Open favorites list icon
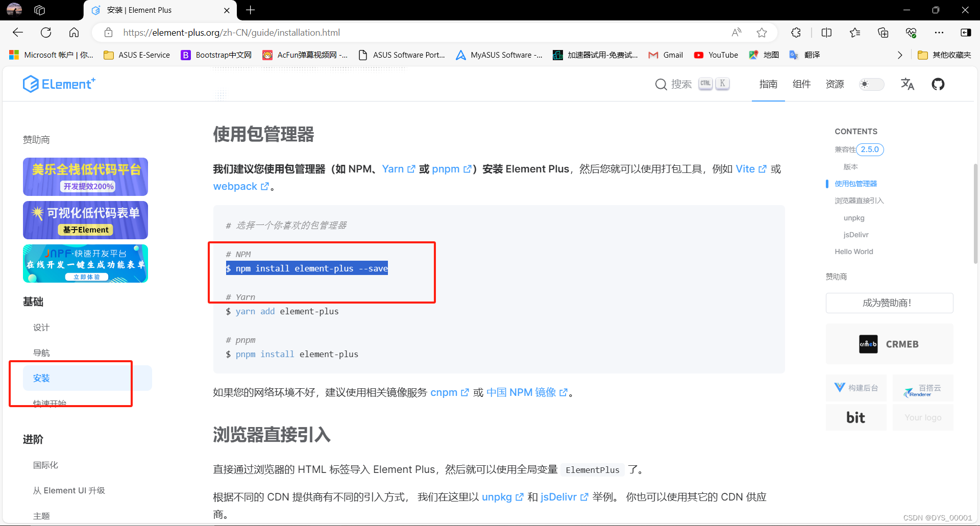980x526 pixels. (x=855, y=33)
